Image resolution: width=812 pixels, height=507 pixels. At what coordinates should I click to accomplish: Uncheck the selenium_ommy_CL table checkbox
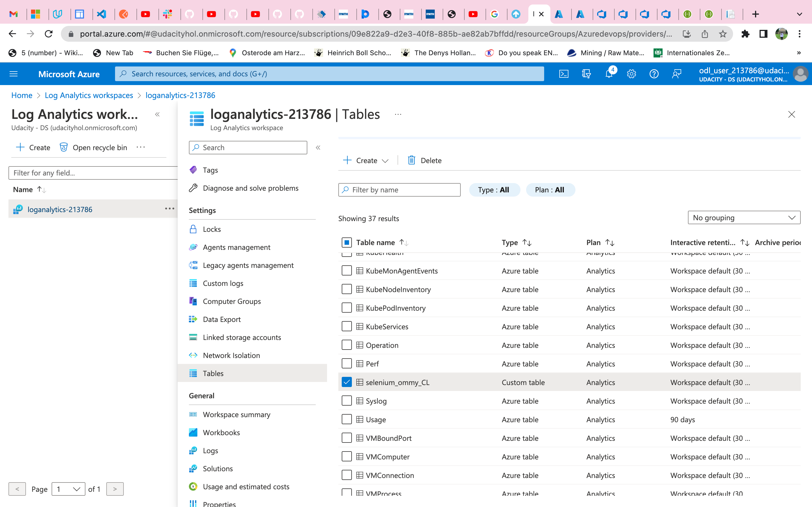pyautogui.click(x=347, y=382)
